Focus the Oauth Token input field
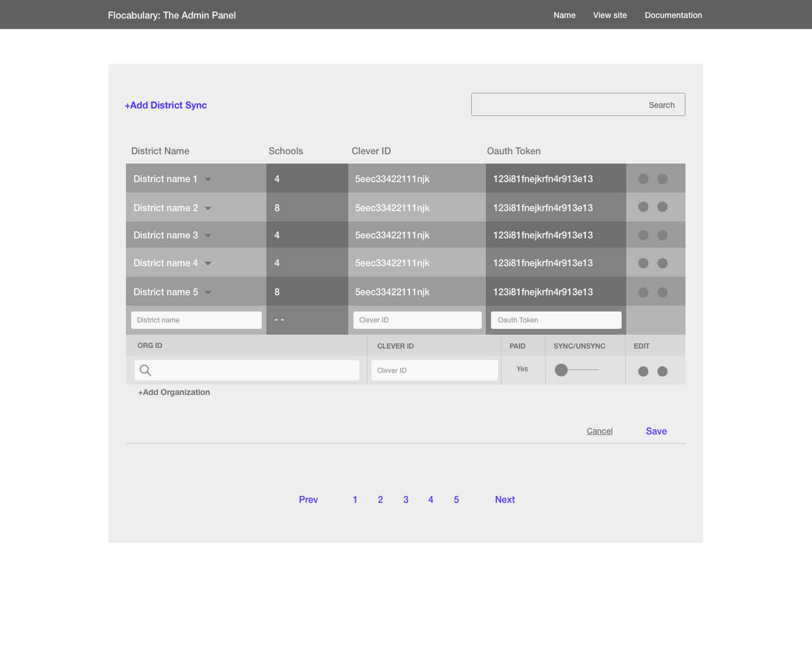812x667 pixels. click(x=556, y=320)
